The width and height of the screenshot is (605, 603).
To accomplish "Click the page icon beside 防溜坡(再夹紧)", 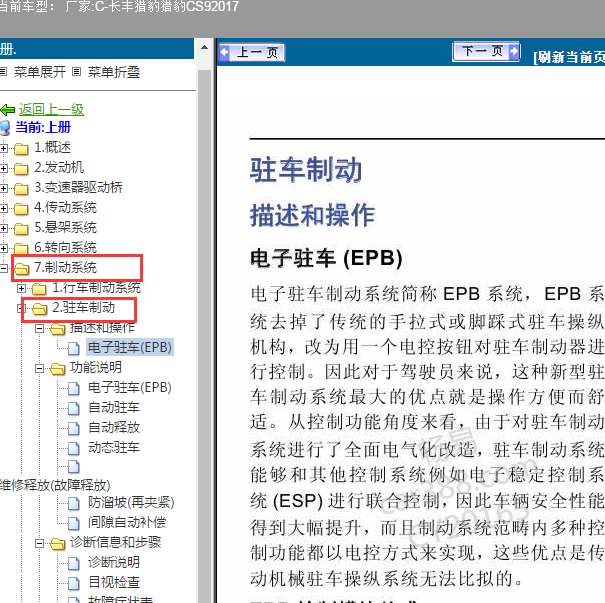I will pos(74,503).
